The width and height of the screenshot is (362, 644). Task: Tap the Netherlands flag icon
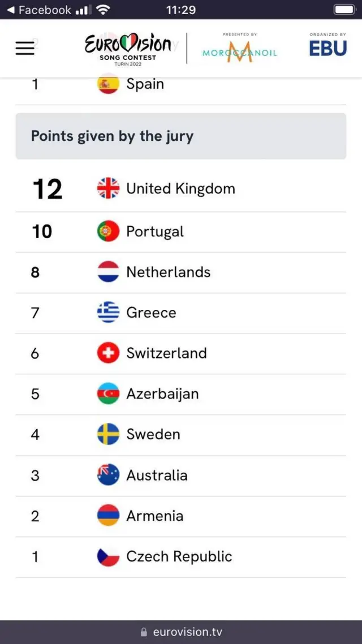pos(108,272)
